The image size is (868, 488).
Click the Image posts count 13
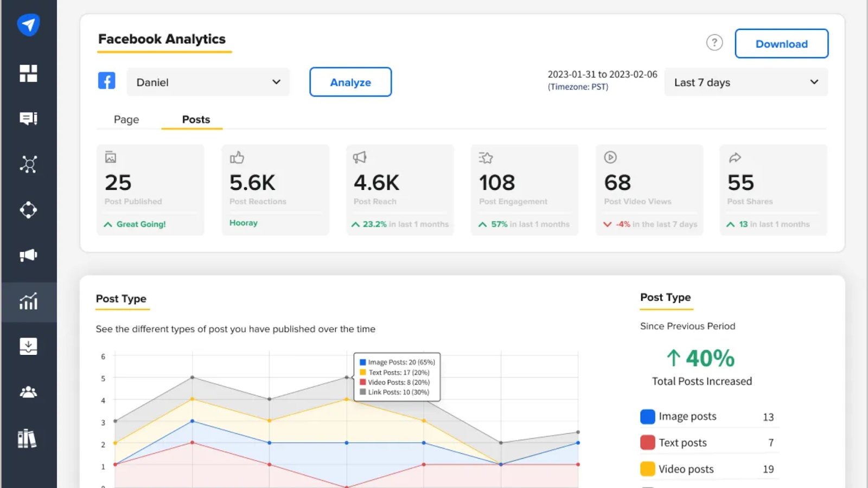[768, 417]
